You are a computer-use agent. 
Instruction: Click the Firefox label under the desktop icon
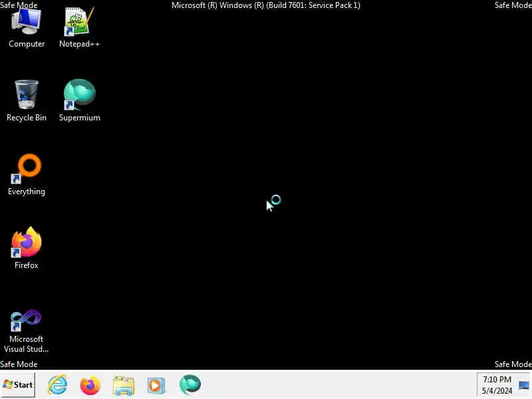click(x=27, y=265)
